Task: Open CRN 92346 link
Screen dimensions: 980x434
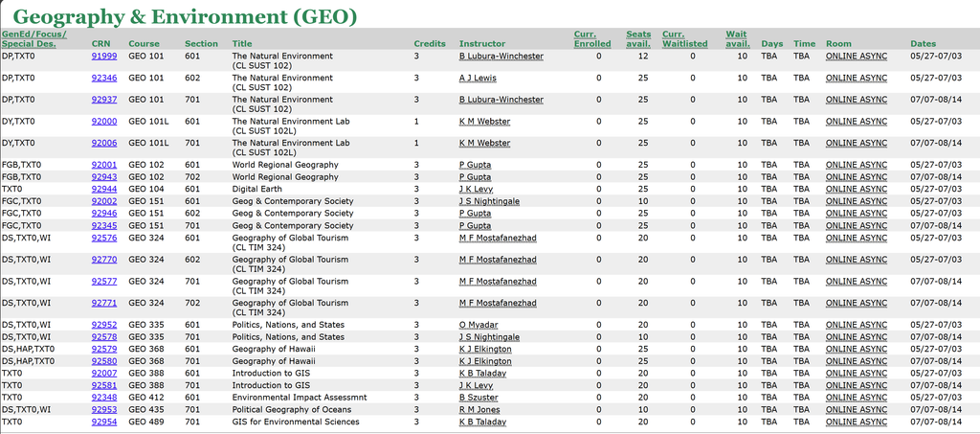Action: click(x=103, y=79)
